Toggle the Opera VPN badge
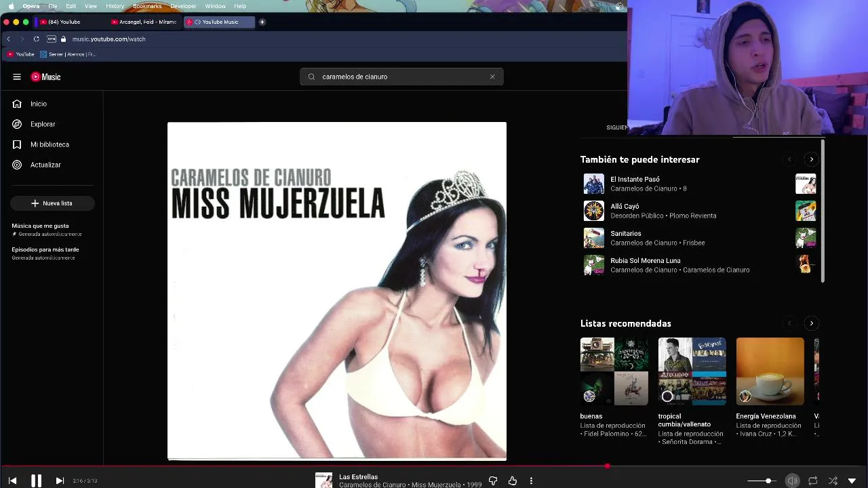The image size is (868, 488). pyautogui.click(x=52, y=39)
